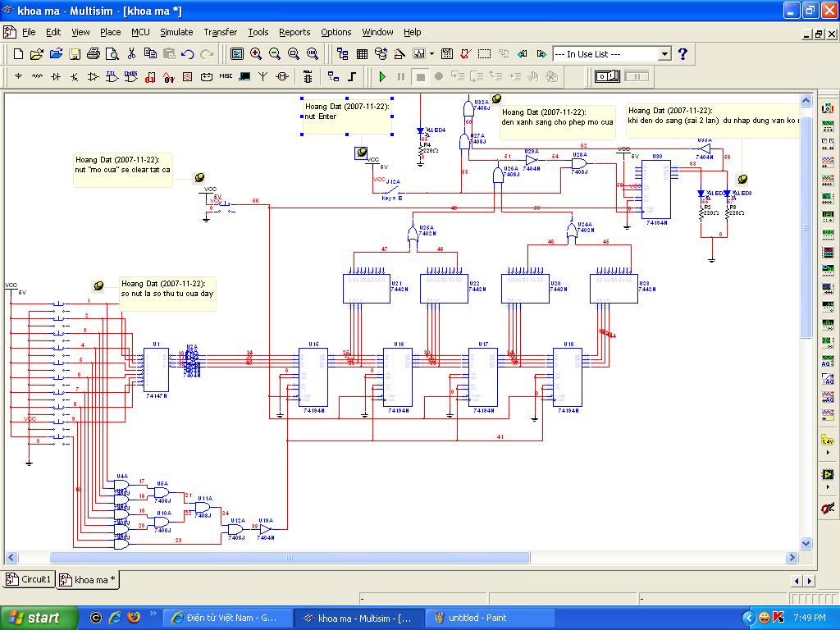Click the blue question mark Help icon
This screenshot has width=840, height=630.
682,53
